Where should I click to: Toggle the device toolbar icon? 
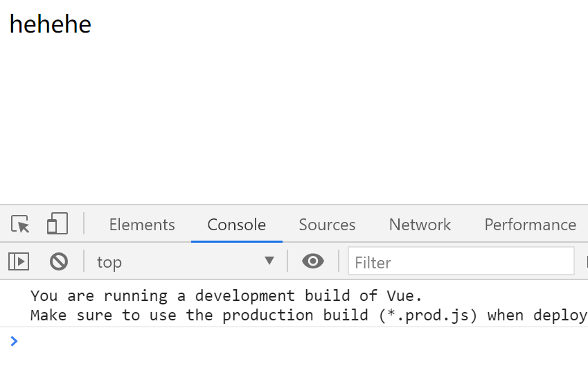click(57, 224)
